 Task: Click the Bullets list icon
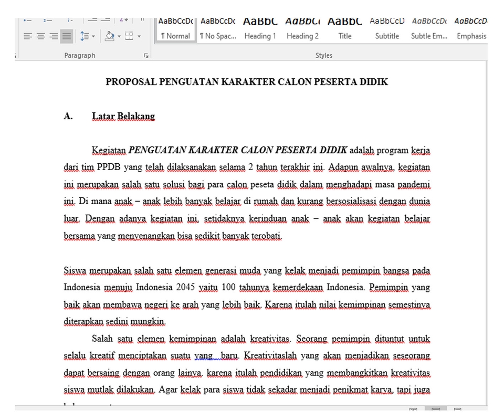pos(28,20)
